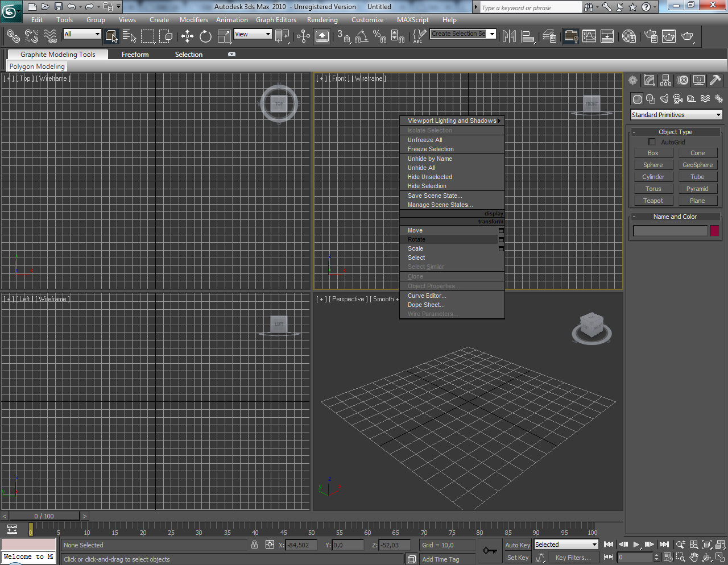Open the View coordinate system dropdown
728x565 pixels.
click(x=253, y=34)
